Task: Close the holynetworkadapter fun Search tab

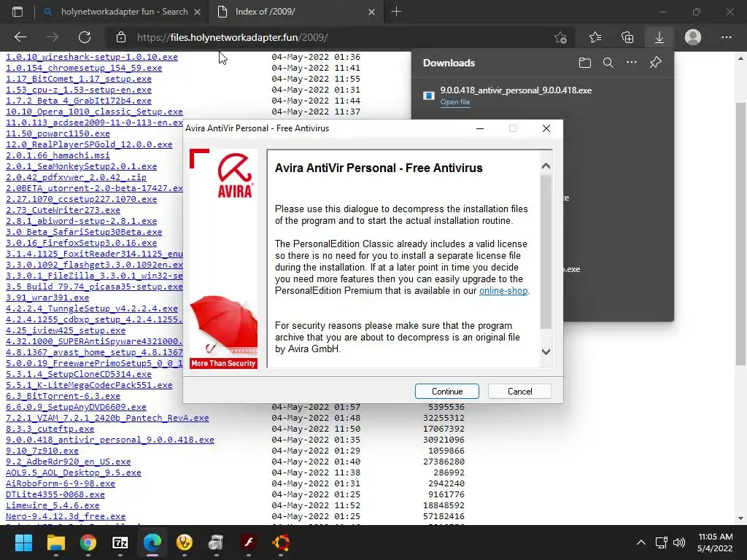Action: point(197,12)
